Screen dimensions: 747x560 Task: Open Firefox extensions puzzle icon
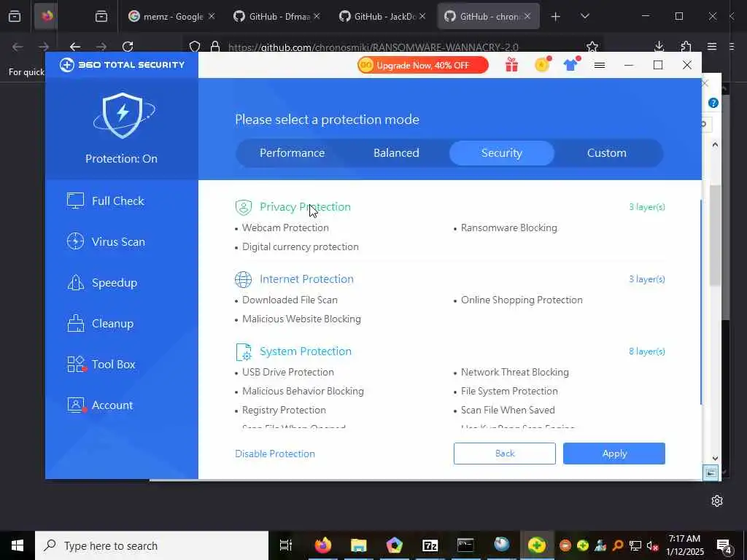tap(686, 46)
